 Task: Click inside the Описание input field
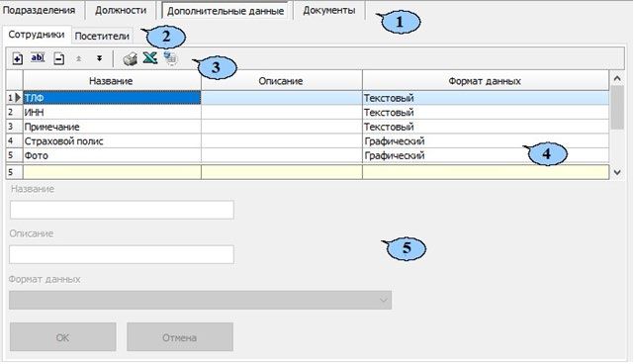click(x=122, y=254)
